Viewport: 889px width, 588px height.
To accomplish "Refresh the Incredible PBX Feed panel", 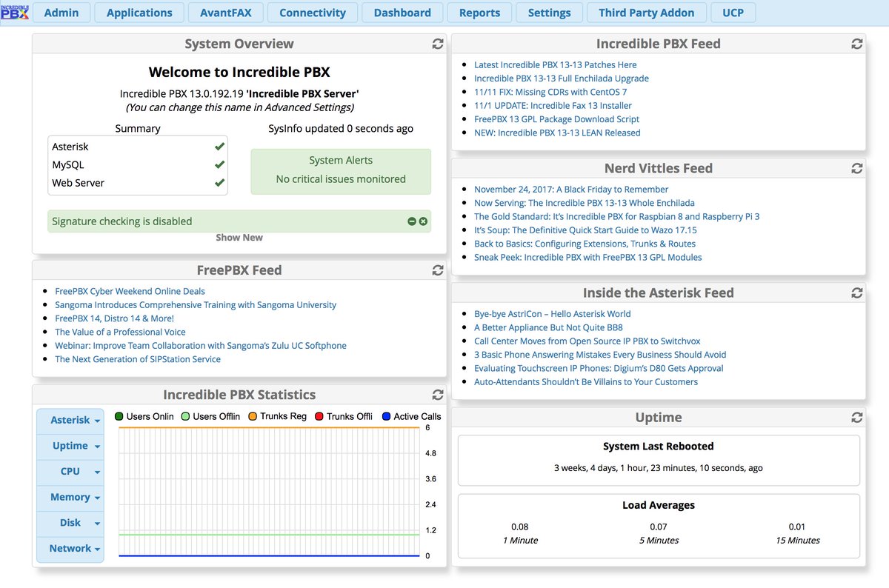I will point(857,44).
